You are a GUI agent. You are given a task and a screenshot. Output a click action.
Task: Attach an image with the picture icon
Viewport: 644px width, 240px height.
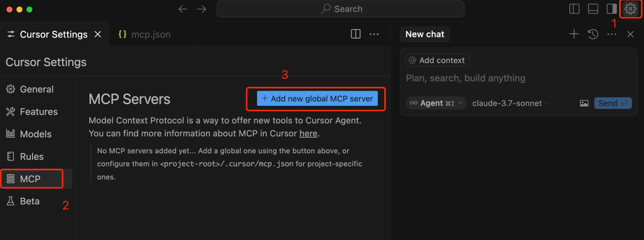point(584,103)
